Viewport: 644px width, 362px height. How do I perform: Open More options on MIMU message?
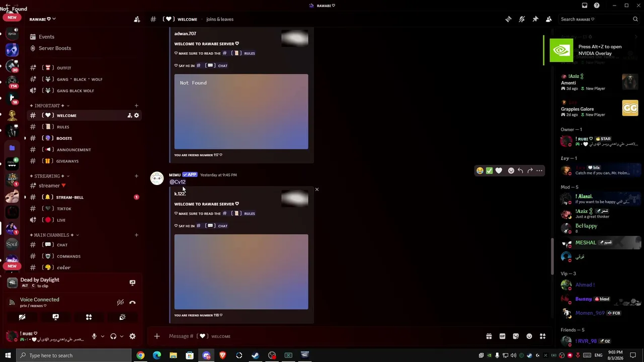coord(539,171)
